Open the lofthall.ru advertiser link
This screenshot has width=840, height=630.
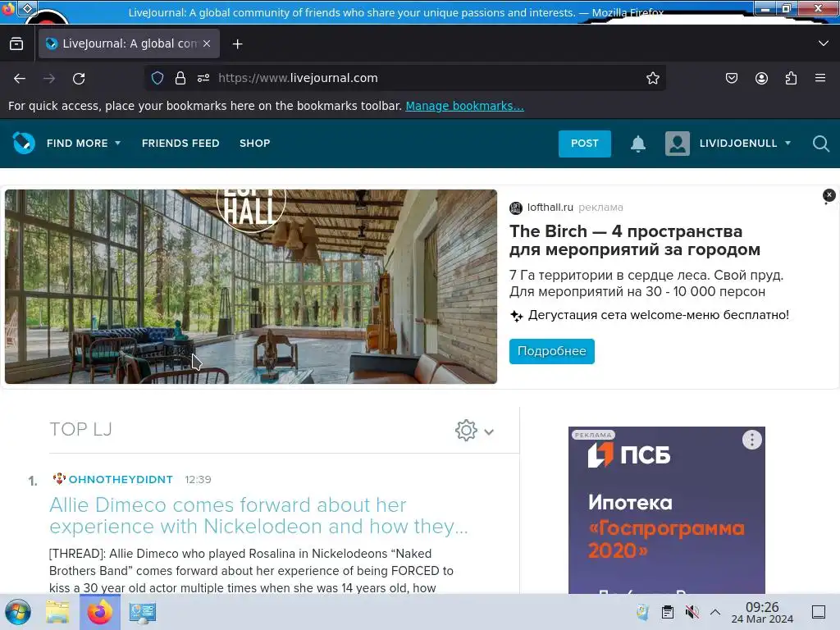pos(550,208)
